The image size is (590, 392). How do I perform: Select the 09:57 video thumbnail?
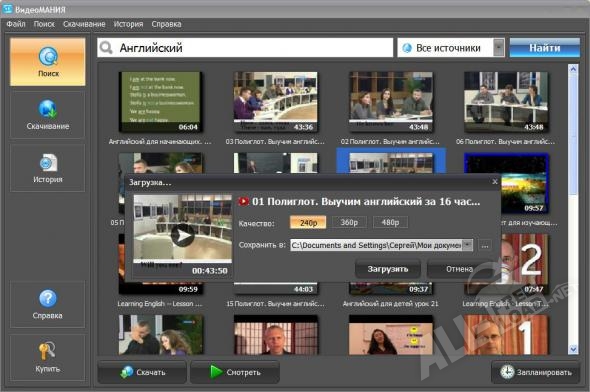(525, 183)
